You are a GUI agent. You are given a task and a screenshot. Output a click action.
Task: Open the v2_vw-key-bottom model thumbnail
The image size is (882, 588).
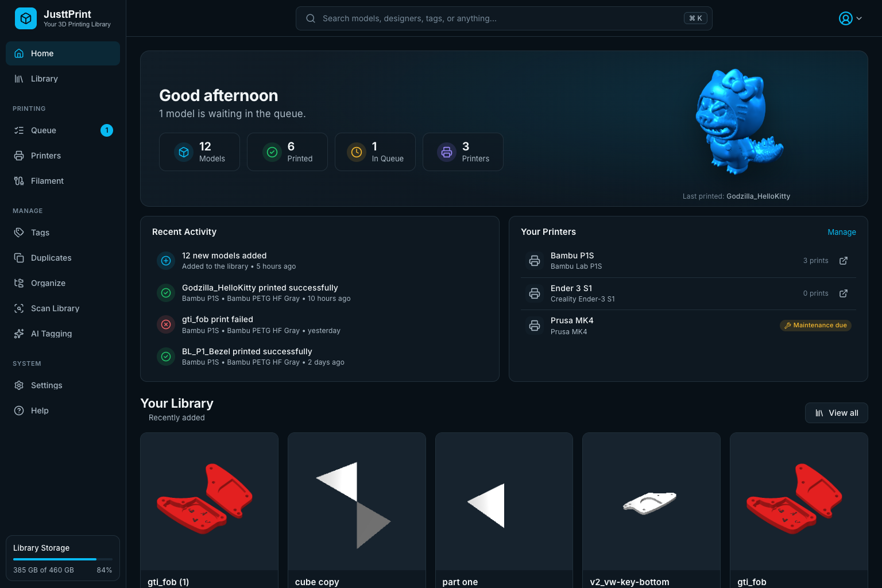[651, 501]
